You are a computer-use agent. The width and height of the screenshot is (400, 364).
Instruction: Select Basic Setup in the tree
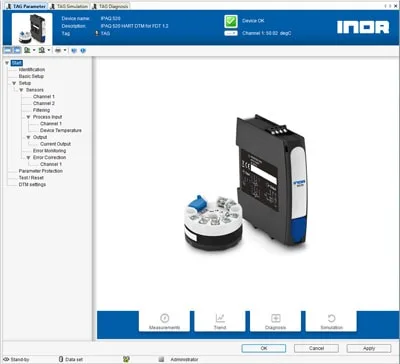(31, 76)
